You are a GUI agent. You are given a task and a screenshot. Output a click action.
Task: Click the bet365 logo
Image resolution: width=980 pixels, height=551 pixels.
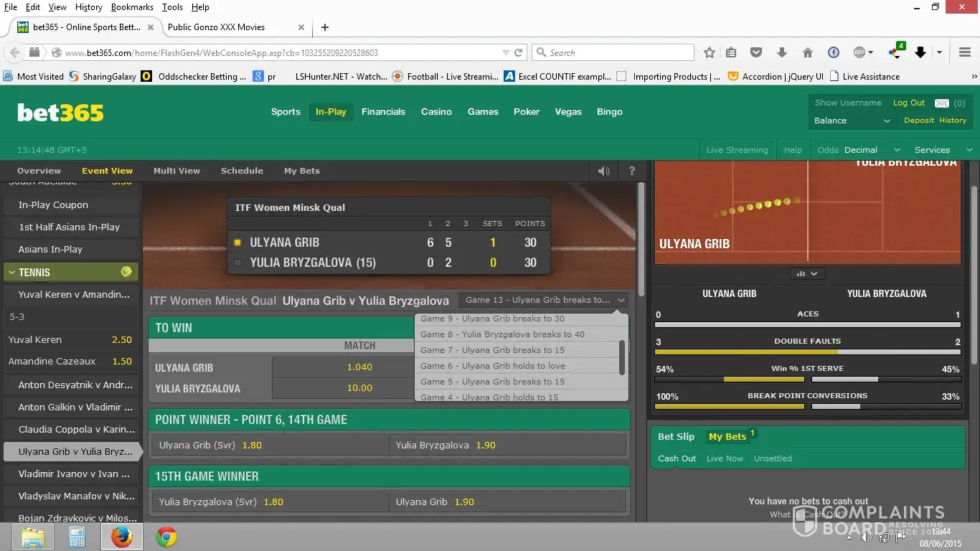(61, 113)
